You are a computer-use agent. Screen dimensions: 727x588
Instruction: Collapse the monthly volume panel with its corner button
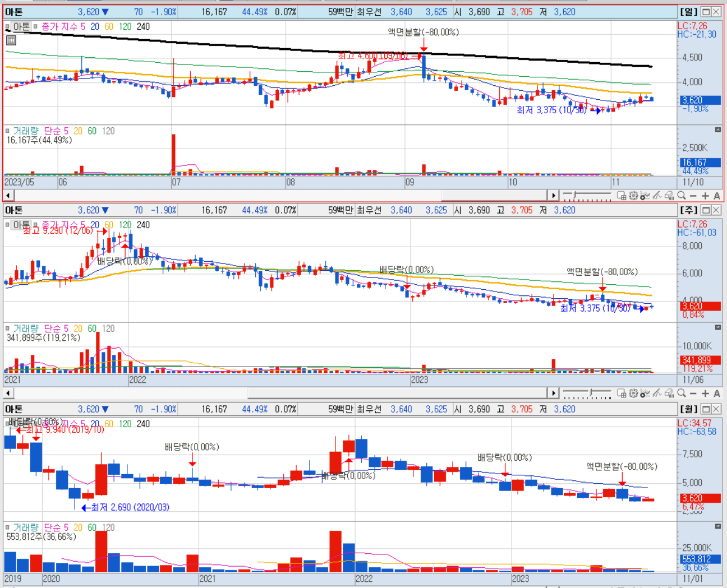(x=718, y=526)
